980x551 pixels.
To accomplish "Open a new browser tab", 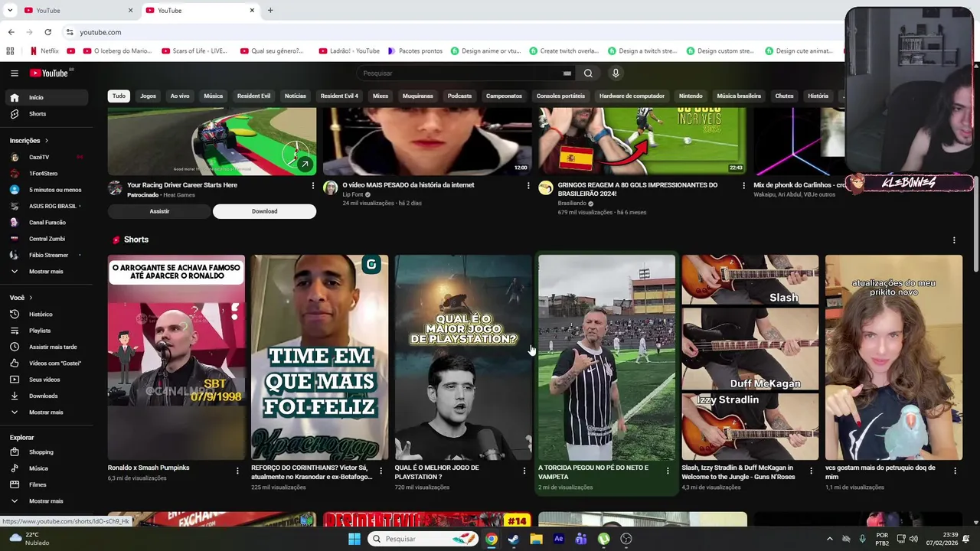I will pyautogui.click(x=270, y=11).
